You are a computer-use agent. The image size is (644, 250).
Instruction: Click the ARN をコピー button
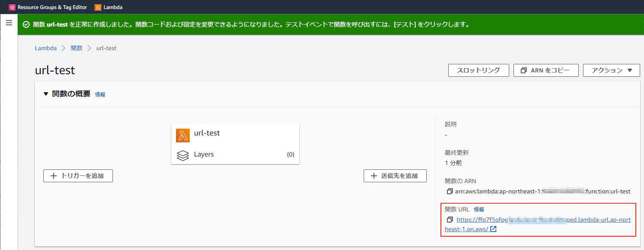point(546,70)
